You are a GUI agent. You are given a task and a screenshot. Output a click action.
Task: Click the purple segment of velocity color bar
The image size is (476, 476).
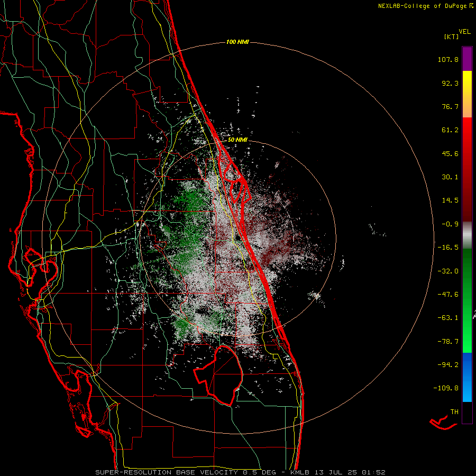pyautogui.click(x=467, y=59)
